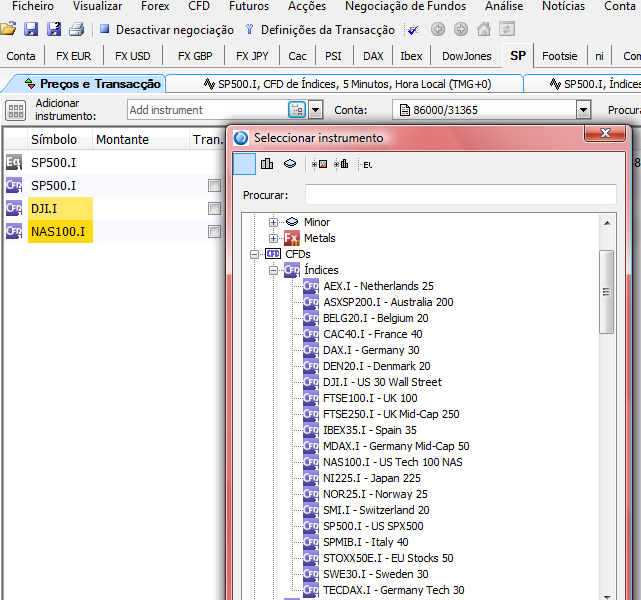641x600 pixels.
Task: Select DJI.I - US 30 Wall Street
Action: click(382, 382)
